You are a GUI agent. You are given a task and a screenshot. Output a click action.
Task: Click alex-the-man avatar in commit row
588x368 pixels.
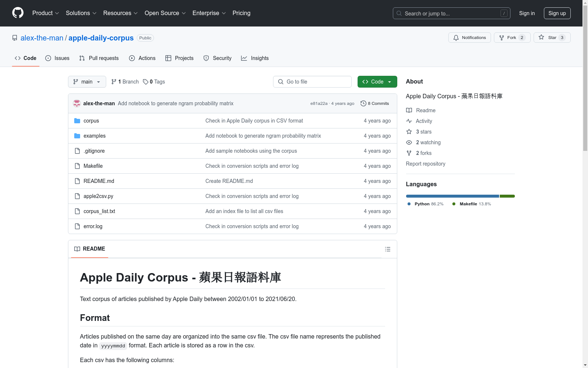coord(77,103)
